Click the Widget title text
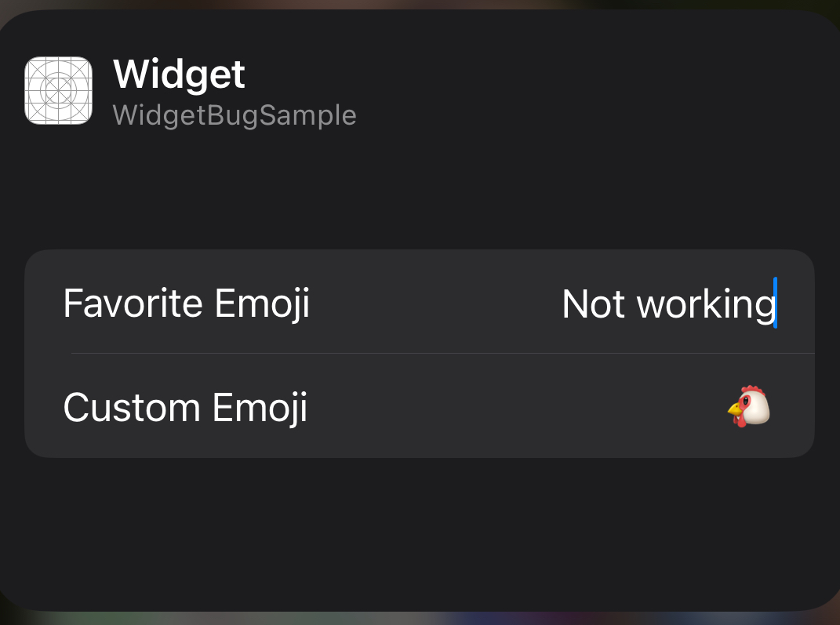This screenshot has width=840, height=625. 179,74
